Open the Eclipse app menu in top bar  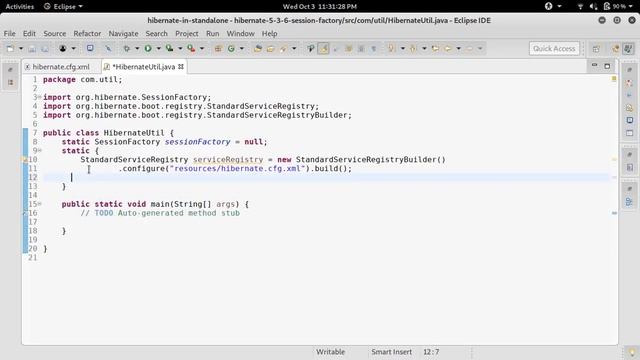pos(63,7)
